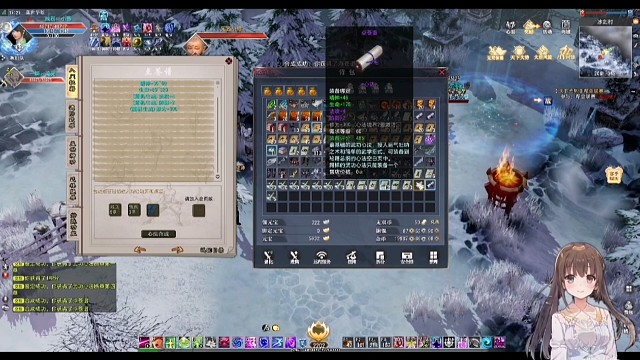Click the 心法合成 synthesize button
The width and height of the screenshot is (640, 360).
click(158, 234)
